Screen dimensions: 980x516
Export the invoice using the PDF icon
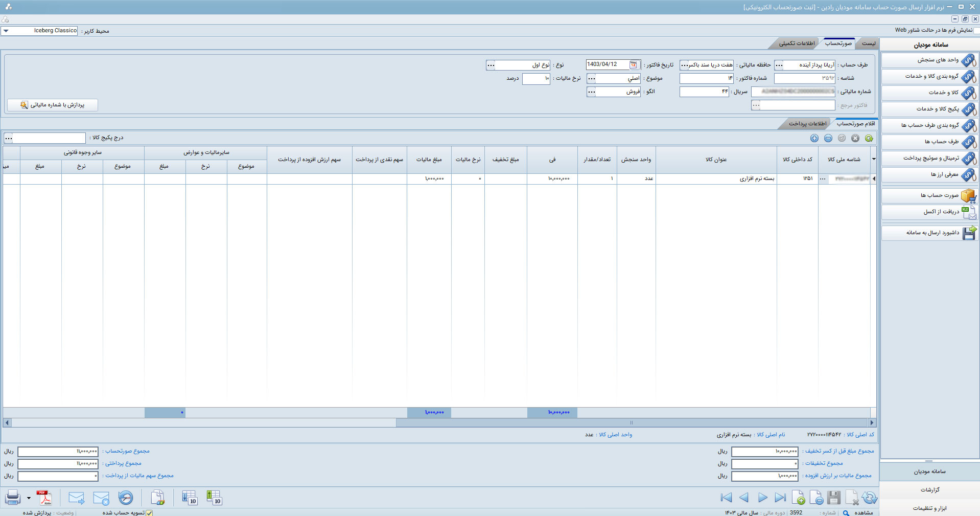(45, 498)
